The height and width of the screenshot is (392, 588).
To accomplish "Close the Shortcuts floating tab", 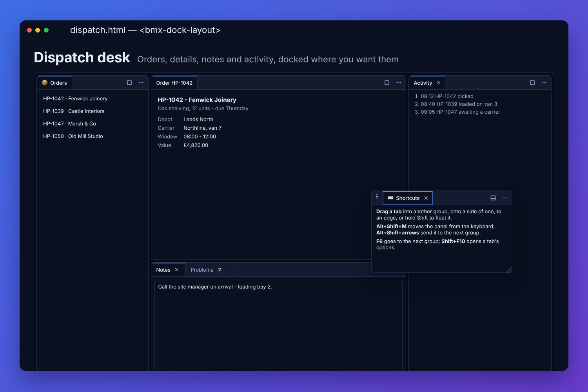I will (x=426, y=198).
